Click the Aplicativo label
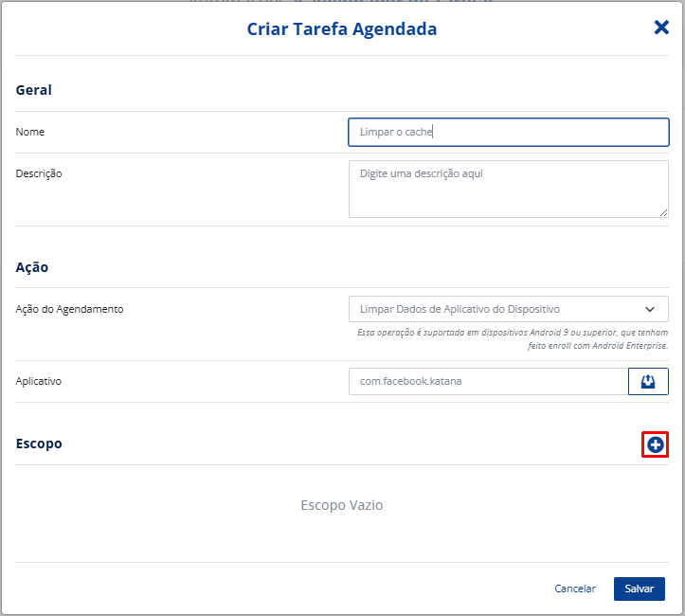 click(39, 381)
